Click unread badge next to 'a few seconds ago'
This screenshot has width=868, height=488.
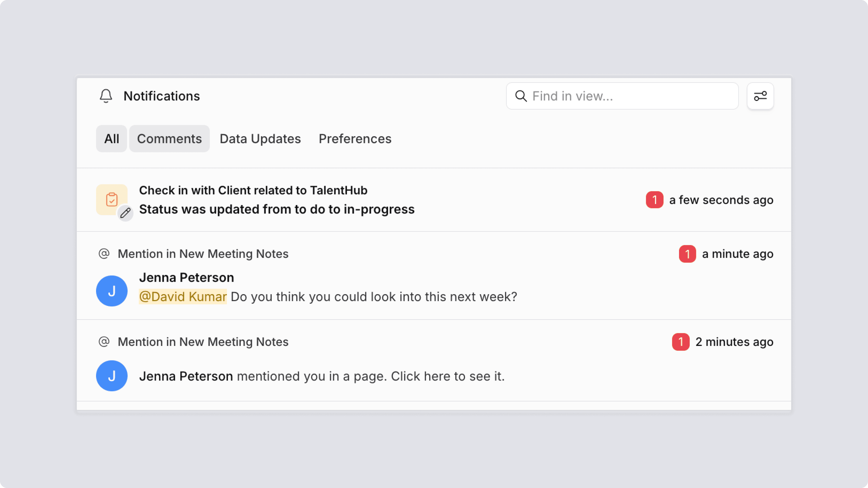(654, 200)
